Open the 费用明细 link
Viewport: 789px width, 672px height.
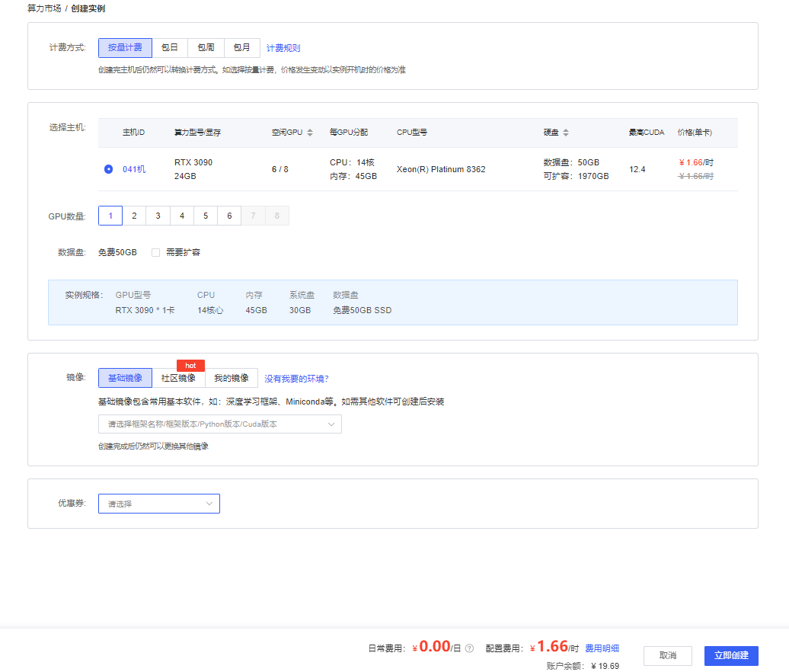[x=602, y=648]
